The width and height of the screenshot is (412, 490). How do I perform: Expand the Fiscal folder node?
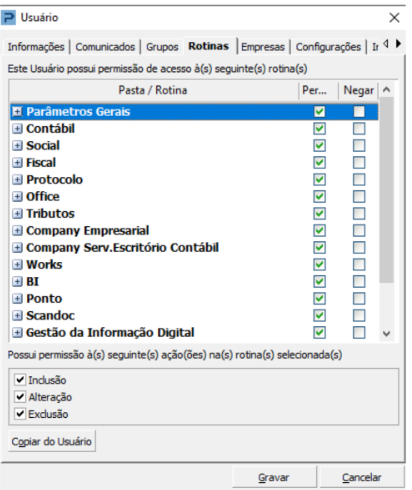pos(17,163)
